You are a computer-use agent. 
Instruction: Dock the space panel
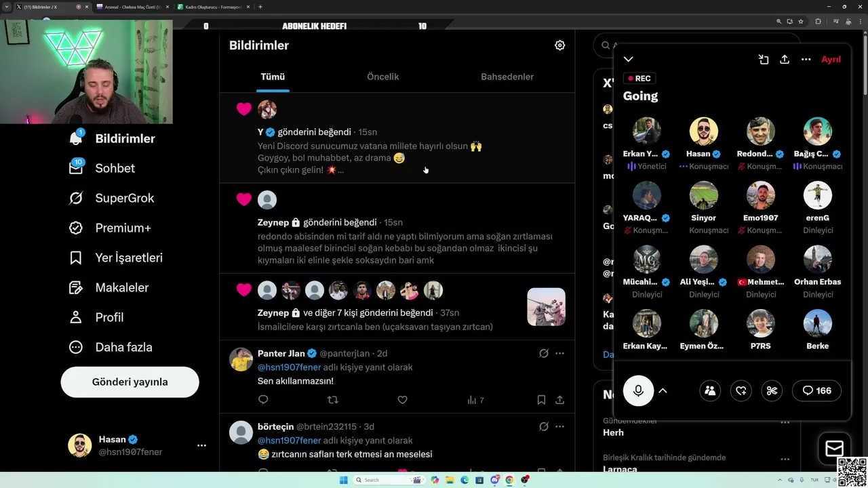[764, 60]
